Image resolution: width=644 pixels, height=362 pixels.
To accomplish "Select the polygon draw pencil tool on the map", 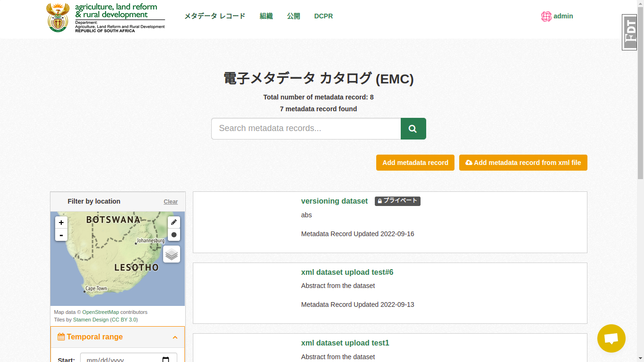I will click(x=173, y=222).
